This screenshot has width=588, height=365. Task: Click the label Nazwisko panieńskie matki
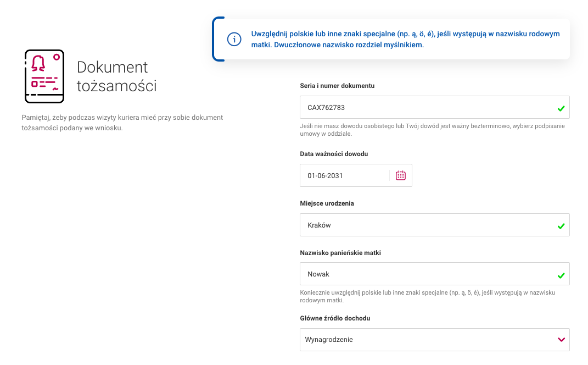click(340, 253)
